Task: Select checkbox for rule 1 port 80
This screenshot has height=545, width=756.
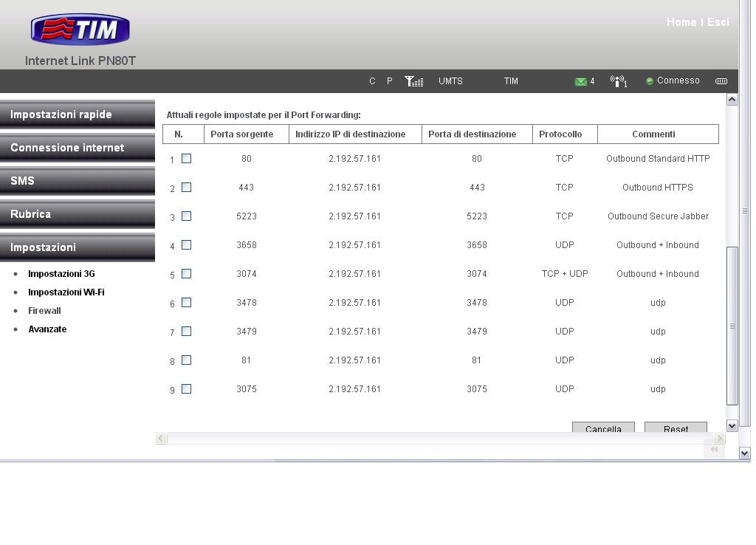Action: point(186,159)
